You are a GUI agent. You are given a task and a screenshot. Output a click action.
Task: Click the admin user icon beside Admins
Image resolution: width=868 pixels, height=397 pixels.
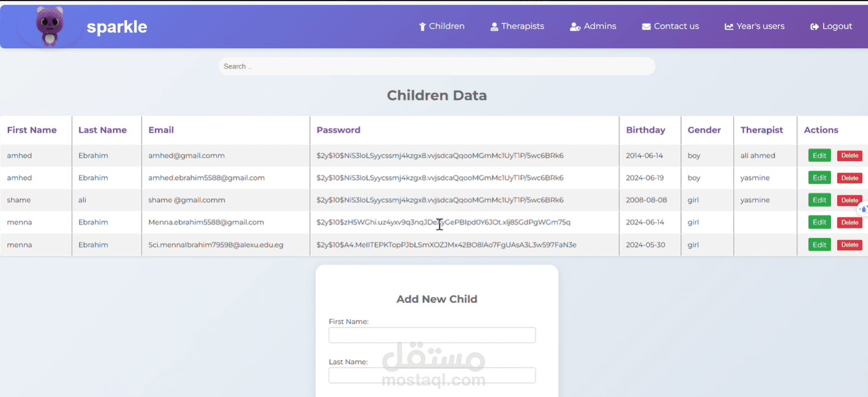point(575,26)
